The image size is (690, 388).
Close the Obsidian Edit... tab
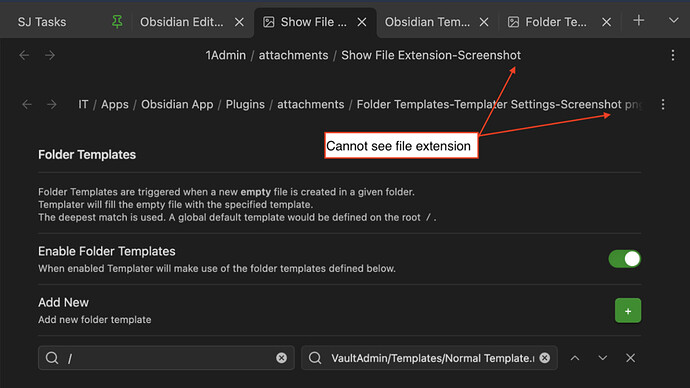tap(239, 22)
